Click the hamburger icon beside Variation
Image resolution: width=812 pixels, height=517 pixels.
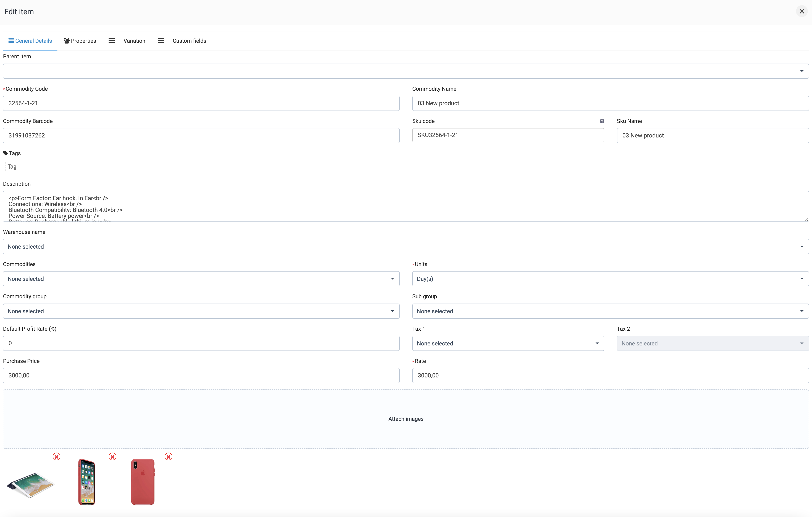pyautogui.click(x=112, y=41)
